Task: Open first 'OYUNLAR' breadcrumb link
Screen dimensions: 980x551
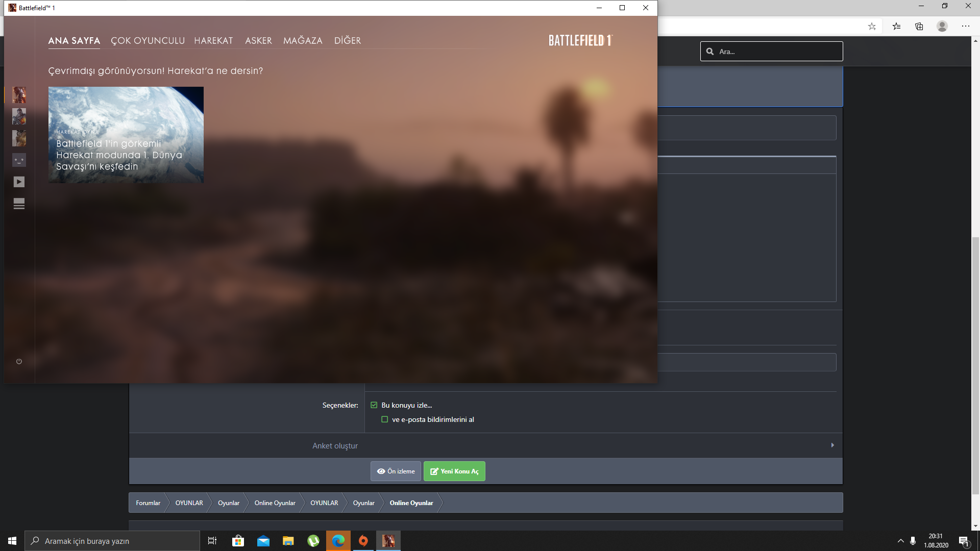Action: [189, 503]
